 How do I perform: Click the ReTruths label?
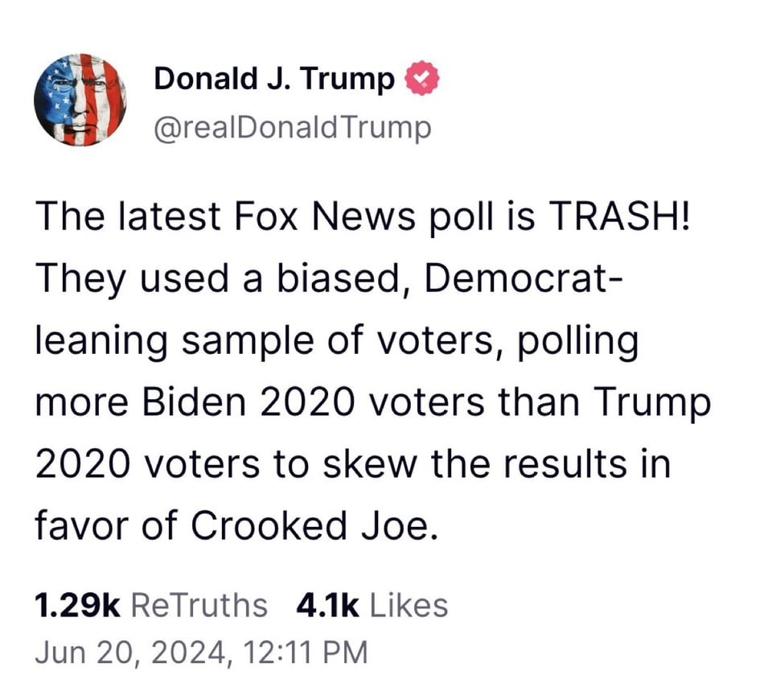(198, 604)
